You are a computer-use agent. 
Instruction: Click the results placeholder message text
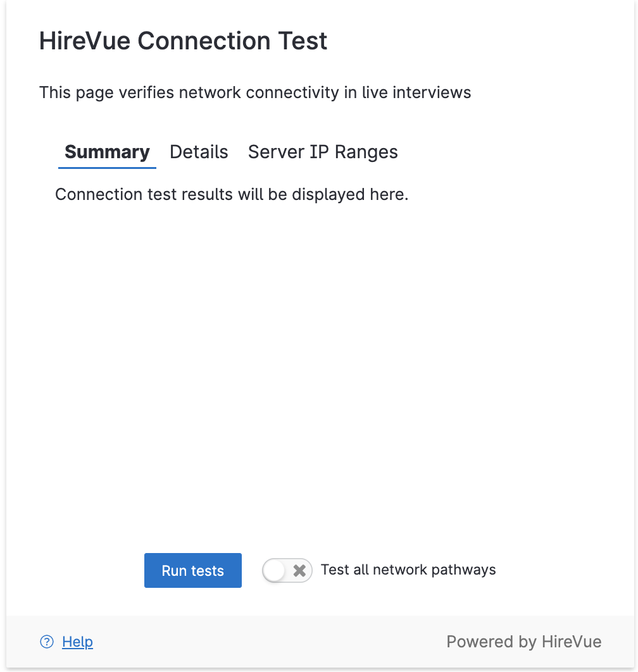click(x=232, y=194)
